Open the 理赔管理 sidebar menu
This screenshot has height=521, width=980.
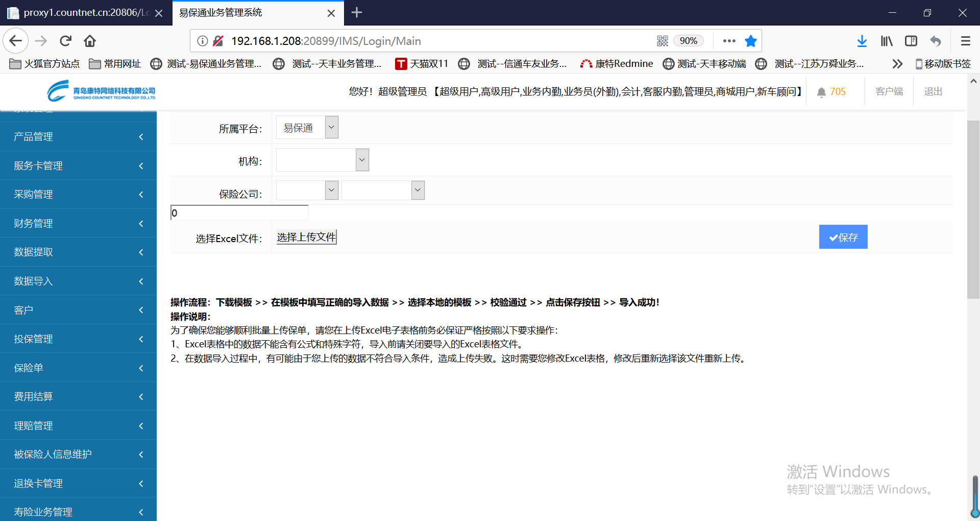(x=78, y=425)
